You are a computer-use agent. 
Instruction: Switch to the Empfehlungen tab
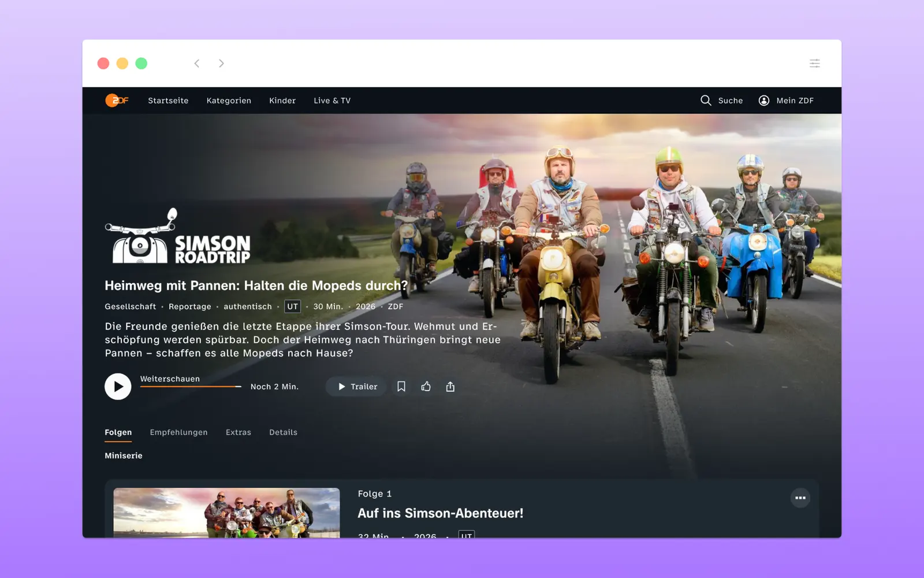[178, 432]
